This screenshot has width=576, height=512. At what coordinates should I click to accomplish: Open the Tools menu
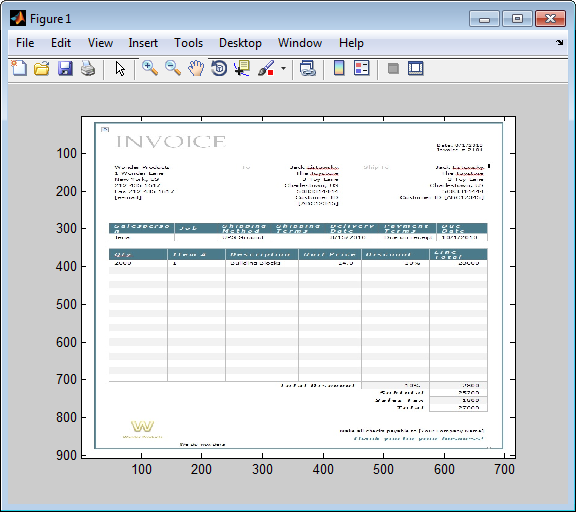pyautogui.click(x=188, y=43)
